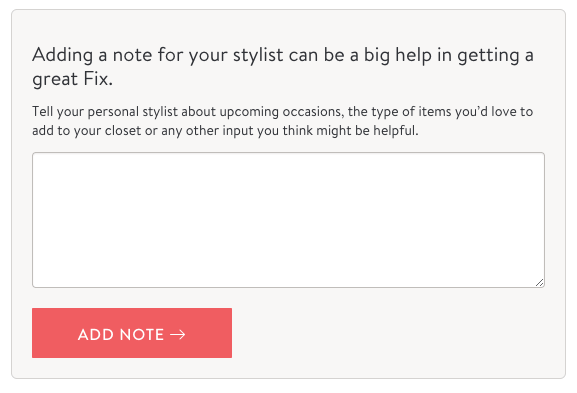577x393 pixels.
Task: Place the cursor in the note box's top-left corner
Action: click(x=39, y=159)
